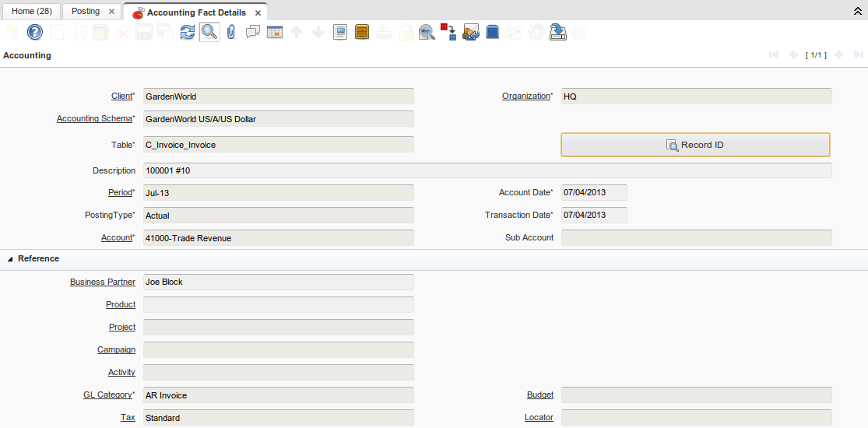The width and height of the screenshot is (868, 428).
Task: Click the Report page icon
Action: [x=340, y=32]
